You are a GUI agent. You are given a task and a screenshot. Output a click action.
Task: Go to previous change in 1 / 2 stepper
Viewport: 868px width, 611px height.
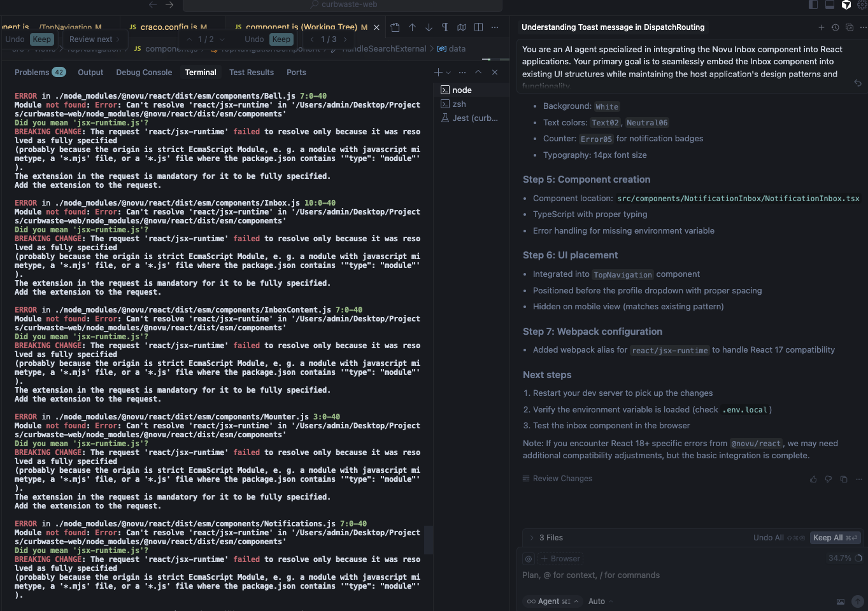189,39
